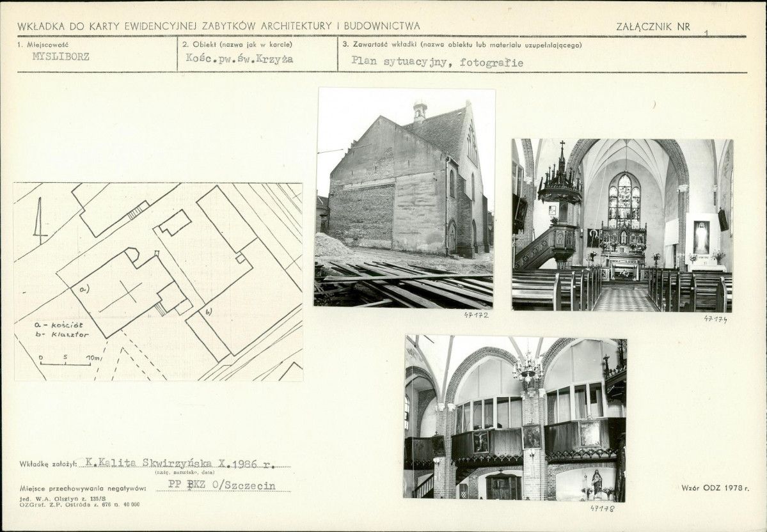Click the 'b - klasztor' legend entry
Image resolution: width=767 pixels, height=532 pixels.
[61, 334]
